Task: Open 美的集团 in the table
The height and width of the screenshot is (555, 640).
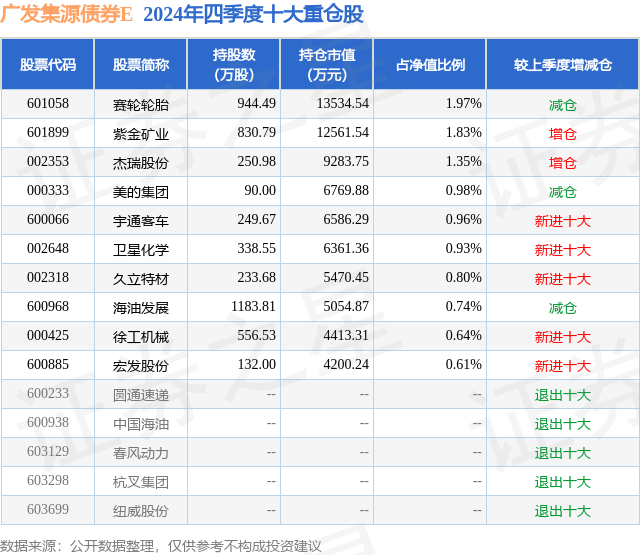Action: pyautogui.click(x=141, y=192)
